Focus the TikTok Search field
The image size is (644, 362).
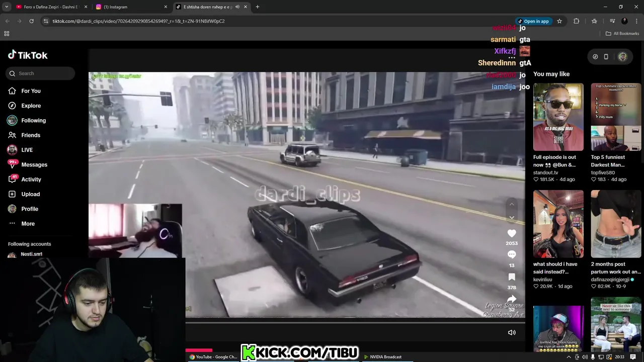pyautogui.click(x=41, y=73)
